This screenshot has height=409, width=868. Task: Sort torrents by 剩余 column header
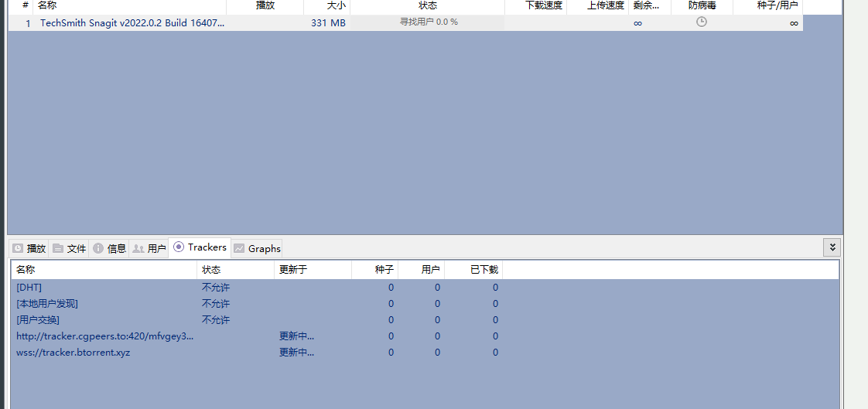click(650, 6)
